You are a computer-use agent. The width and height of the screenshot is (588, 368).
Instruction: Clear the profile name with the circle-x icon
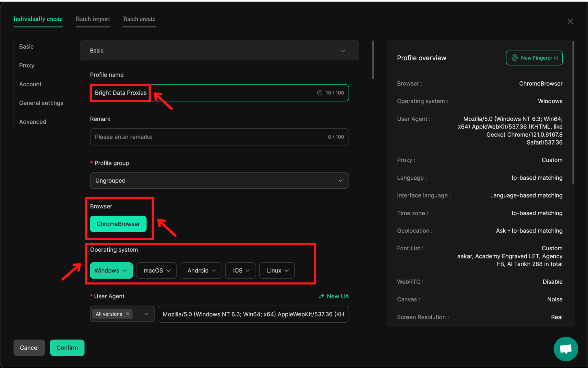(319, 93)
